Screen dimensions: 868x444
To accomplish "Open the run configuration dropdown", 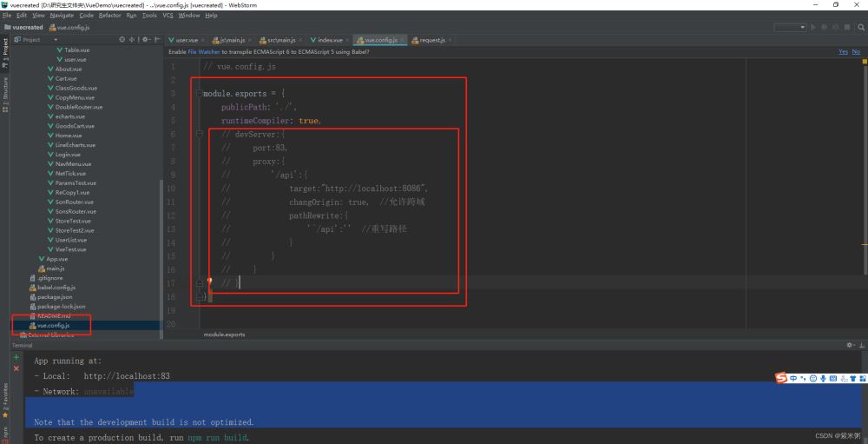I will click(801, 27).
